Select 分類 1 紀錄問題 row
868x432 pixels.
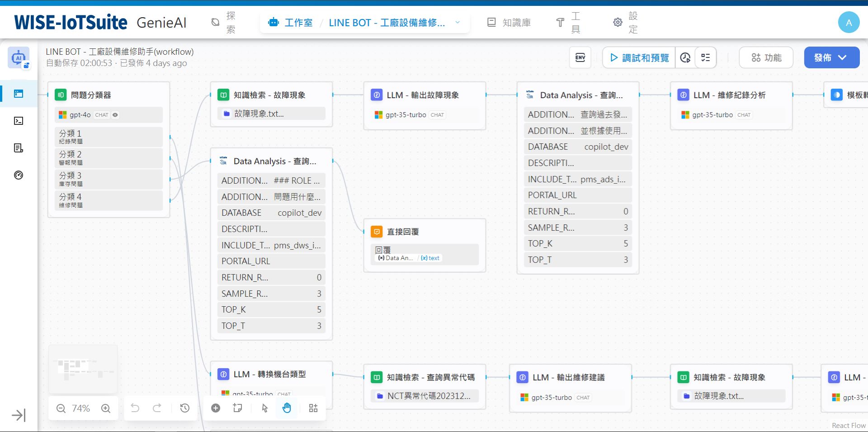[108, 137]
